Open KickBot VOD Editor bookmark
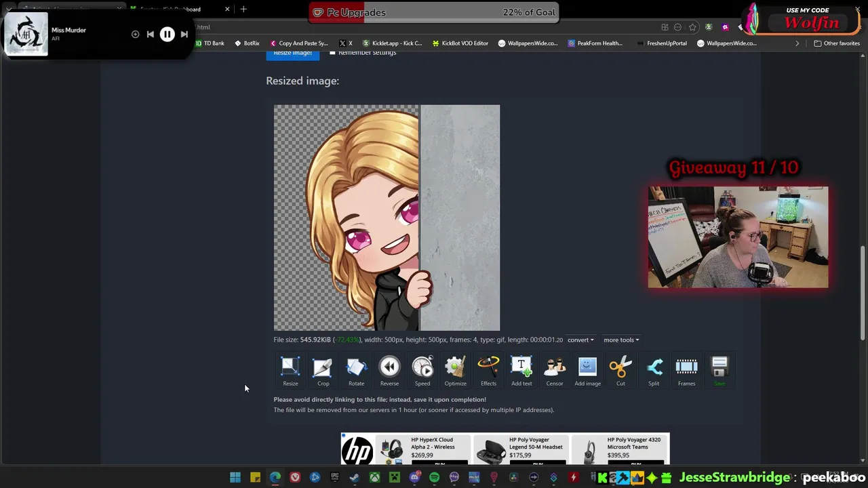Viewport: 868px width, 488px height. tap(460, 43)
